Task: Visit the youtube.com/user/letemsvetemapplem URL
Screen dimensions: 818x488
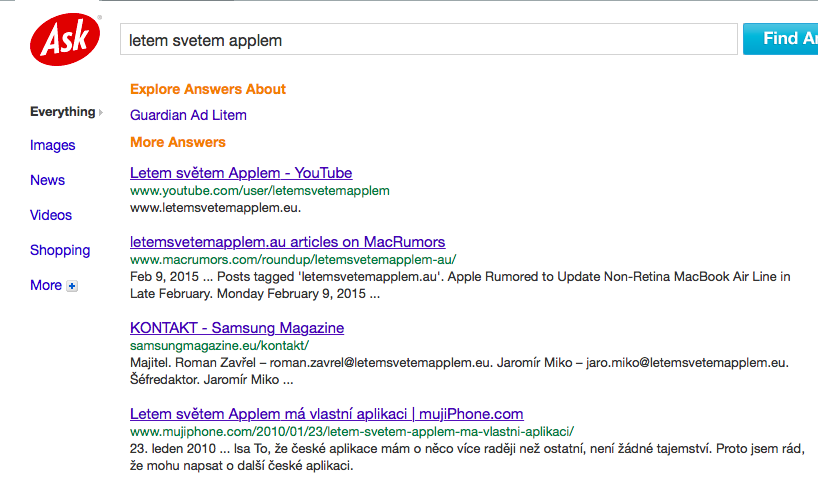Action: (x=259, y=190)
